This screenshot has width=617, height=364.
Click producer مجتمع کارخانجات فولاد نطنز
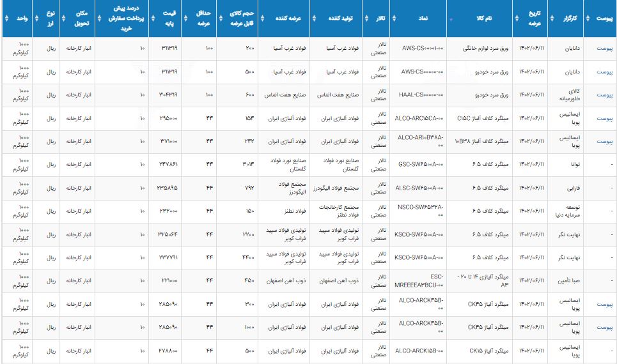click(339, 211)
